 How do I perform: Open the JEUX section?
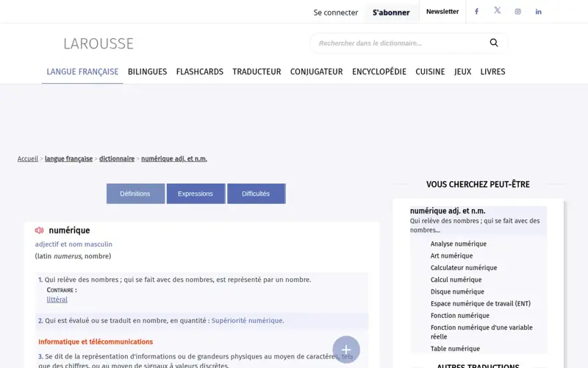(462, 71)
